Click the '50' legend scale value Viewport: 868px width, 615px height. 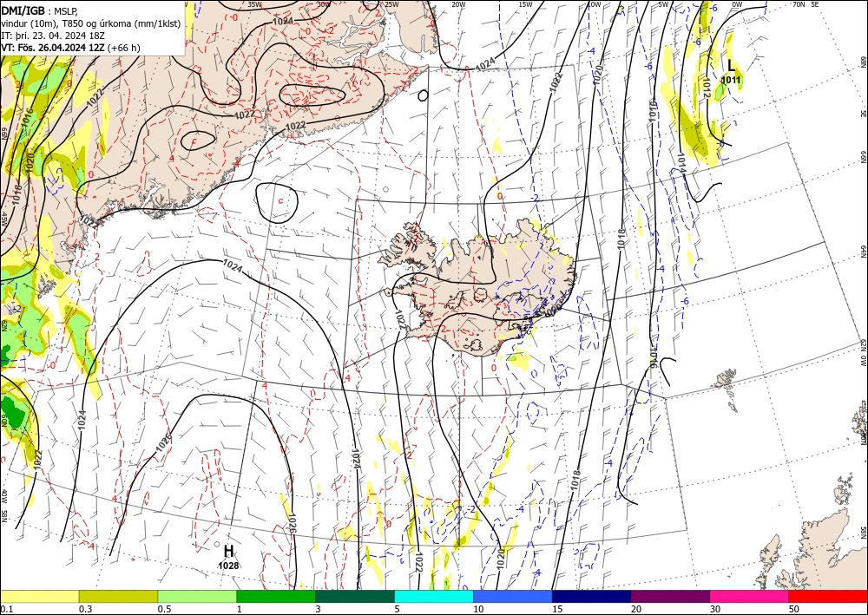[x=794, y=609]
